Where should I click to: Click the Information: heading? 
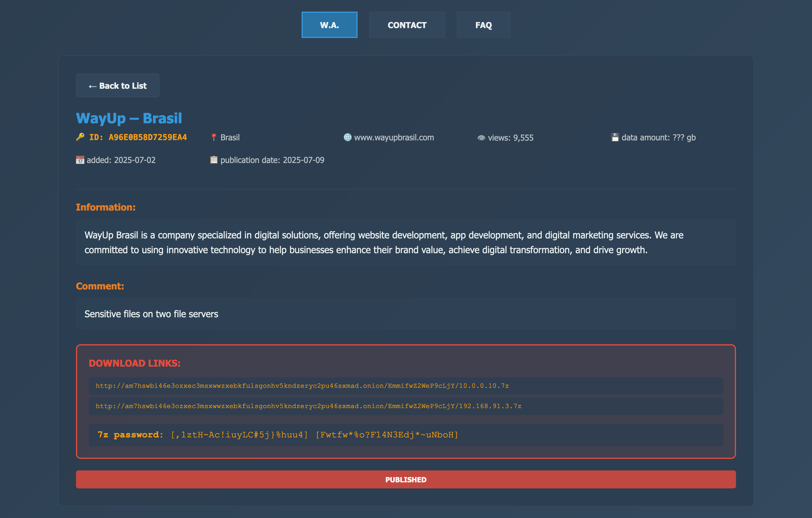coord(106,207)
